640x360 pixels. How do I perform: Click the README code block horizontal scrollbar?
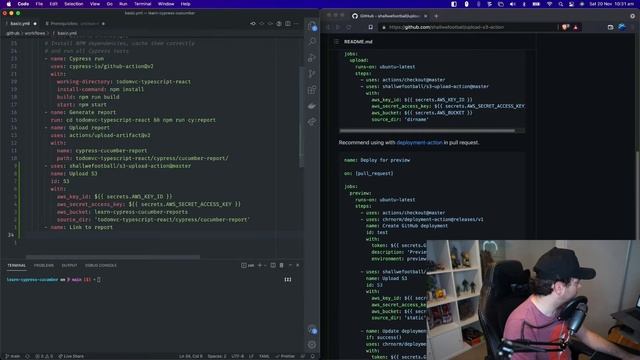[427, 131]
